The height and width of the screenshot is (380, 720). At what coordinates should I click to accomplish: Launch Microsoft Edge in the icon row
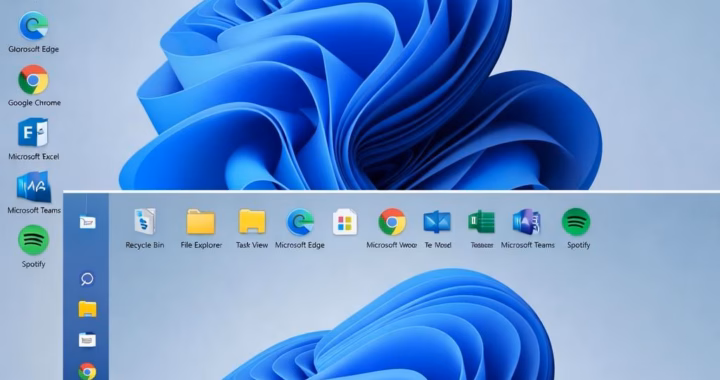point(300,222)
